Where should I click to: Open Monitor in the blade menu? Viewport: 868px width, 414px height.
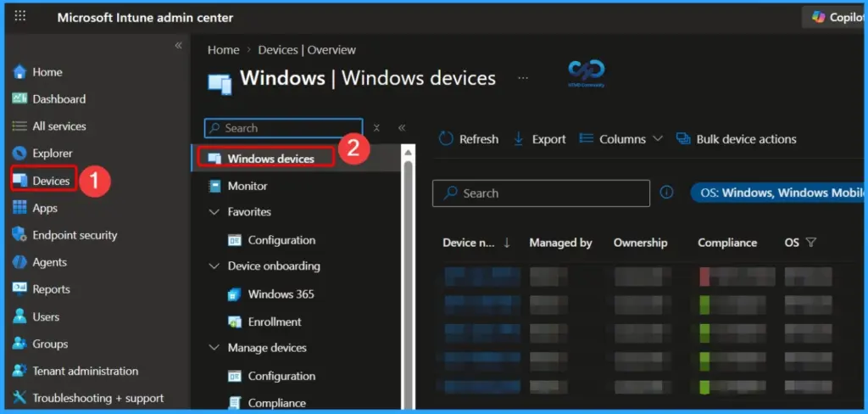point(248,187)
